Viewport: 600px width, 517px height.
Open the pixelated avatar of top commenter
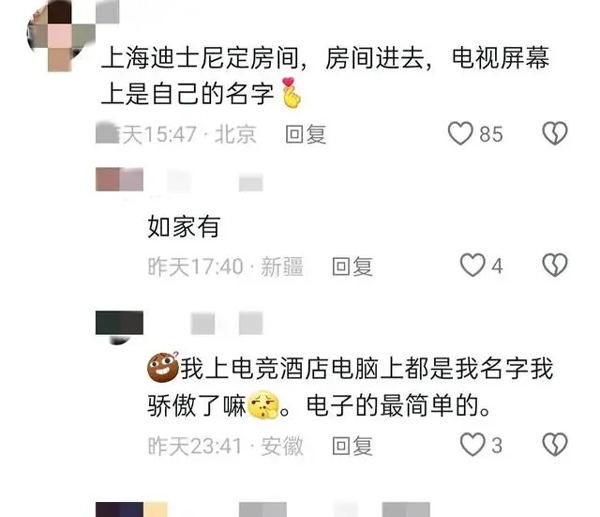61,36
